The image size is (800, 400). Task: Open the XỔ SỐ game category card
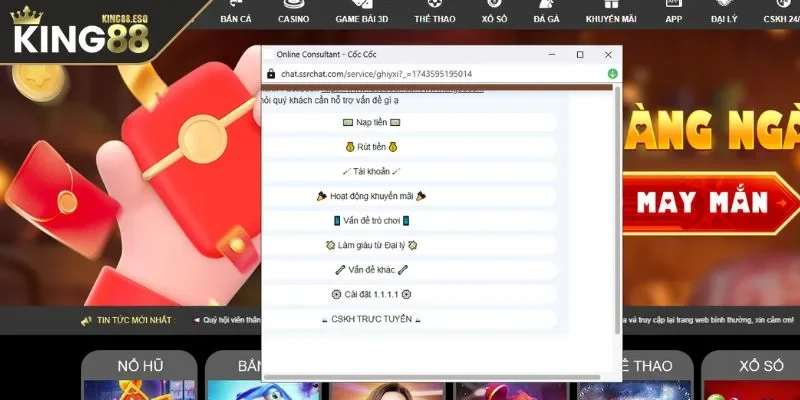[x=761, y=365]
